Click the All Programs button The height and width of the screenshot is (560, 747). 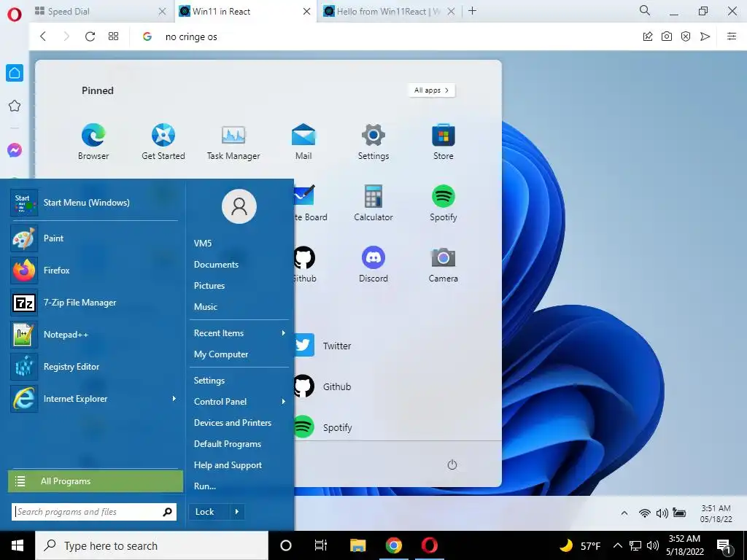(96, 481)
